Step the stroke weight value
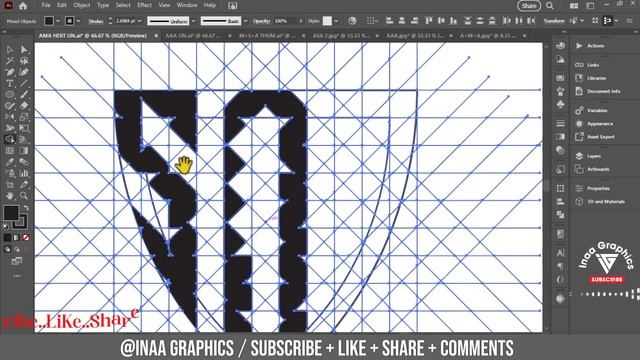Viewport: 640px width, 360px height. pyautogui.click(x=110, y=21)
